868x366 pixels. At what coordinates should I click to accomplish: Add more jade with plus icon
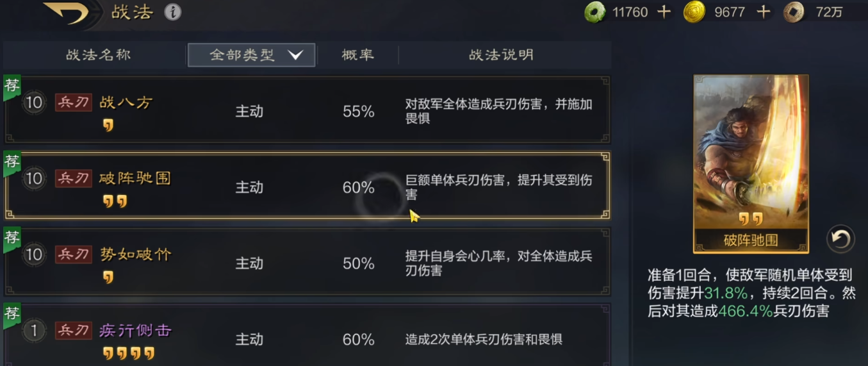tap(664, 12)
